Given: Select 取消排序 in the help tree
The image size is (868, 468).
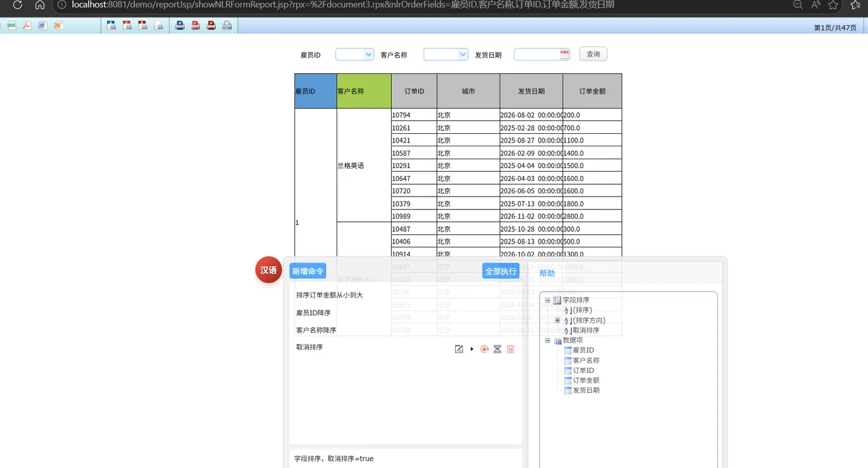Looking at the screenshot, I should tap(586, 330).
